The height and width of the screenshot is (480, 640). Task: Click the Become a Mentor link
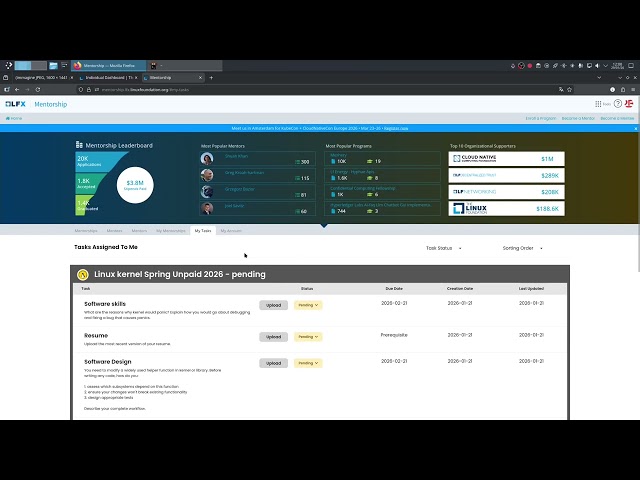(x=578, y=118)
